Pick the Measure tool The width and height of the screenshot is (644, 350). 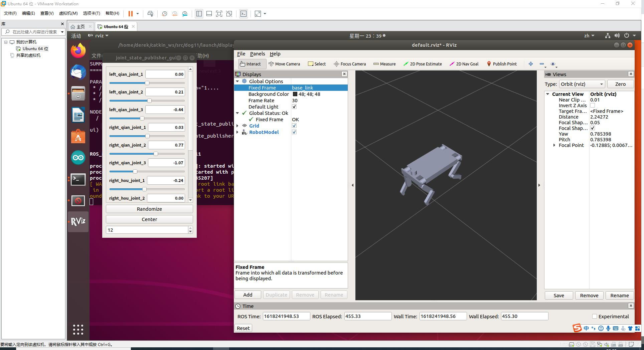pyautogui.click(x=384, y=64)
